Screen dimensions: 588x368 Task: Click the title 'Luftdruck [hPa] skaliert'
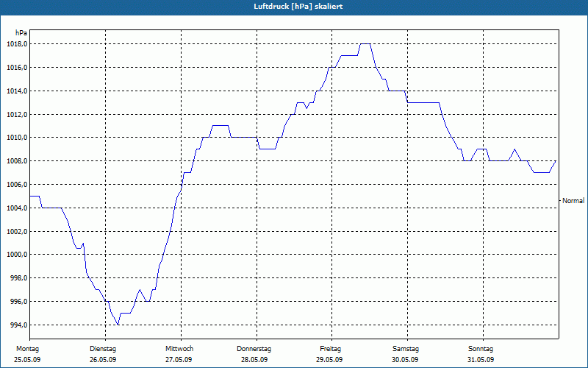[x=298, y=7]
